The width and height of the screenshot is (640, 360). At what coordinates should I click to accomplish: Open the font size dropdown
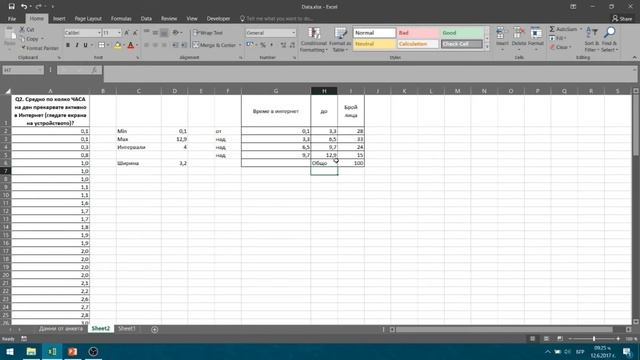(119, 33)
